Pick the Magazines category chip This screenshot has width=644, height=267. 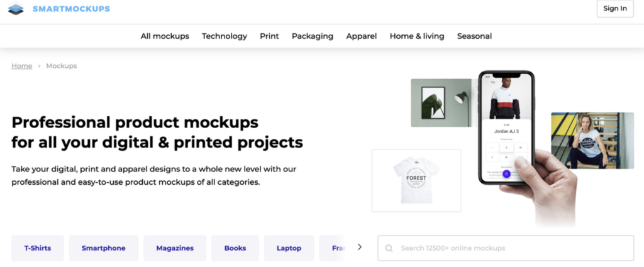coord(175,248)
